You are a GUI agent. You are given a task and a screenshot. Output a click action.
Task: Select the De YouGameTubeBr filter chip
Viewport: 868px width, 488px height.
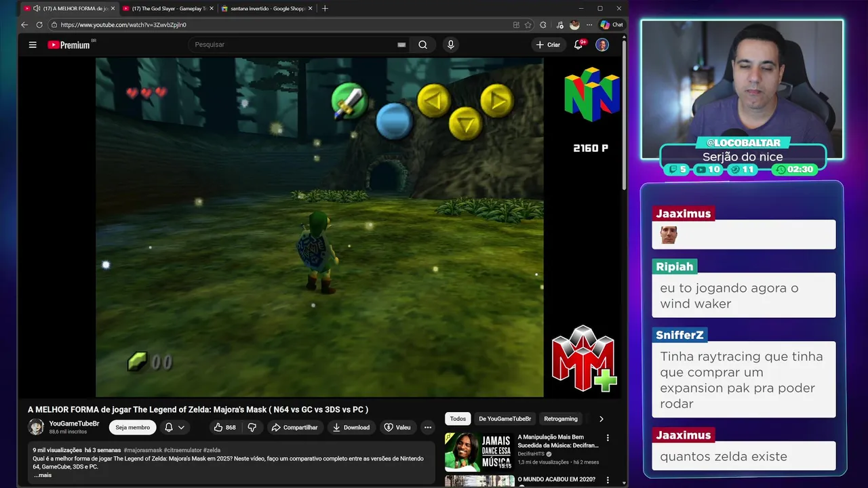point(505,419)
